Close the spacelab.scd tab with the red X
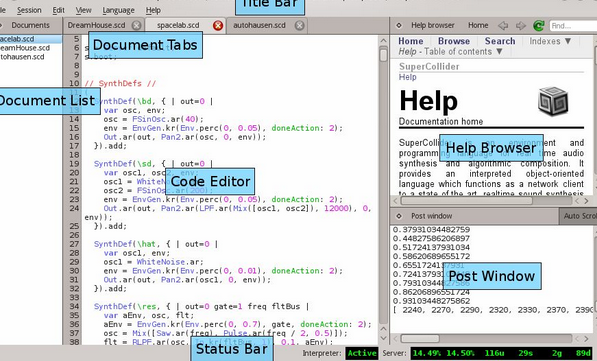 (218, 26)
